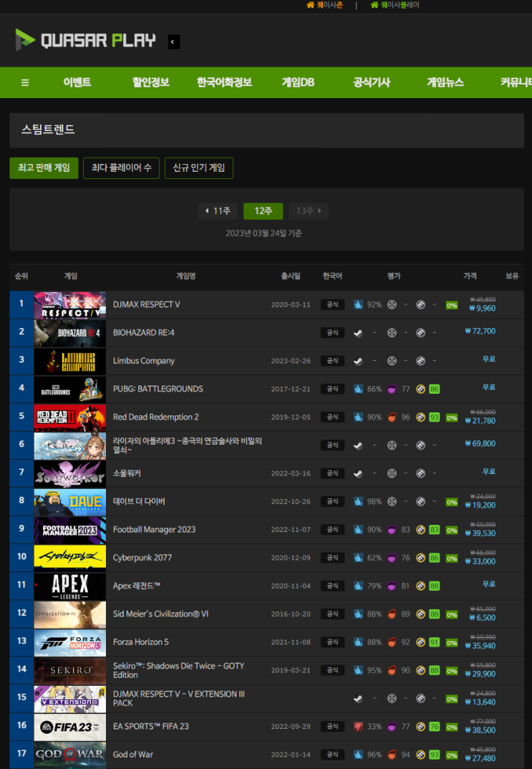Image resolution: width=532 pixels, height=769 pixels.
Task: Click PUBG: BATTLEGROUNDS title link
Action: [158, 389]
